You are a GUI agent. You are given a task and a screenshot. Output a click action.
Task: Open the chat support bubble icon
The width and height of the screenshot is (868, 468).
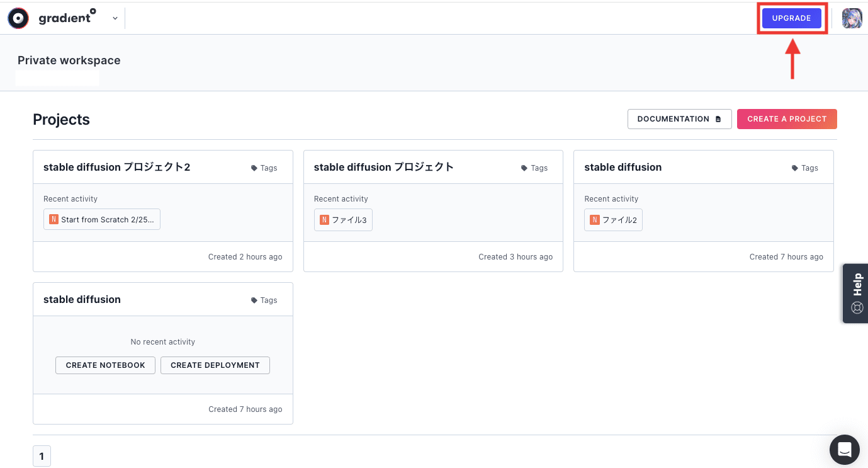844,450
